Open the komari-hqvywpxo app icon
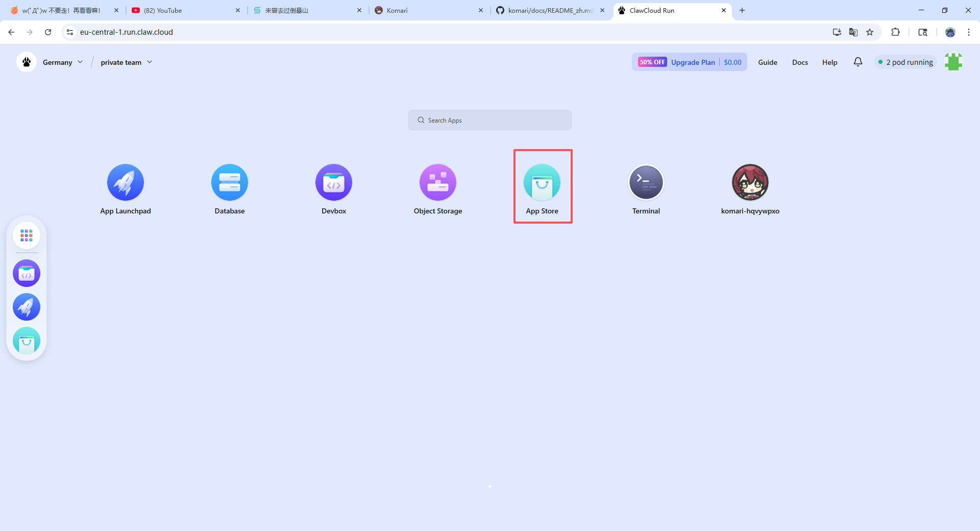 point(750,182)
